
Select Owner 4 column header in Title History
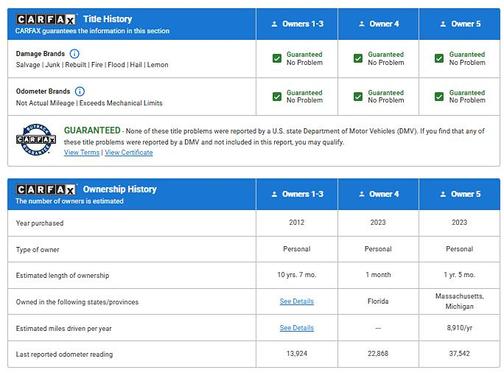[x=378, y=24]
